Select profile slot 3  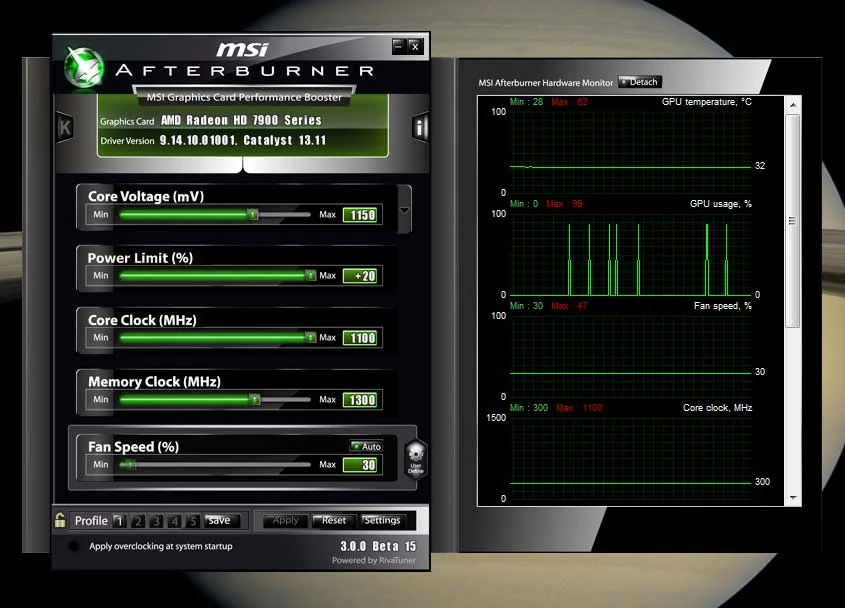[x=156, y=521]
